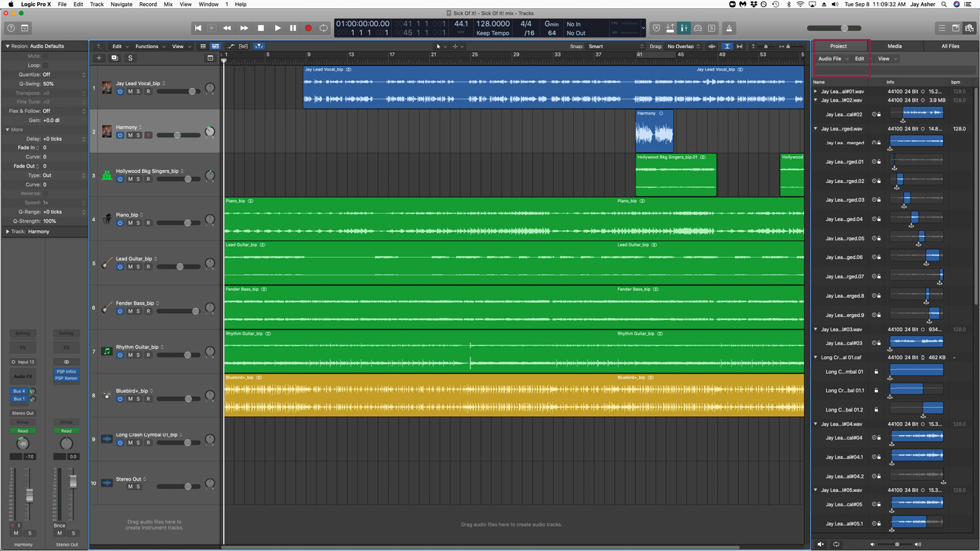Toggle power button on Bluebird+_bip track
The width and height of the screenshot is (980, 551).
[120, 399]
